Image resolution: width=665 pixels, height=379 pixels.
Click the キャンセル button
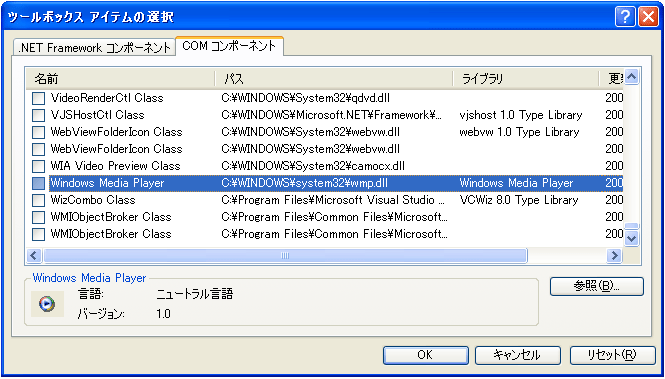point(517,355)
